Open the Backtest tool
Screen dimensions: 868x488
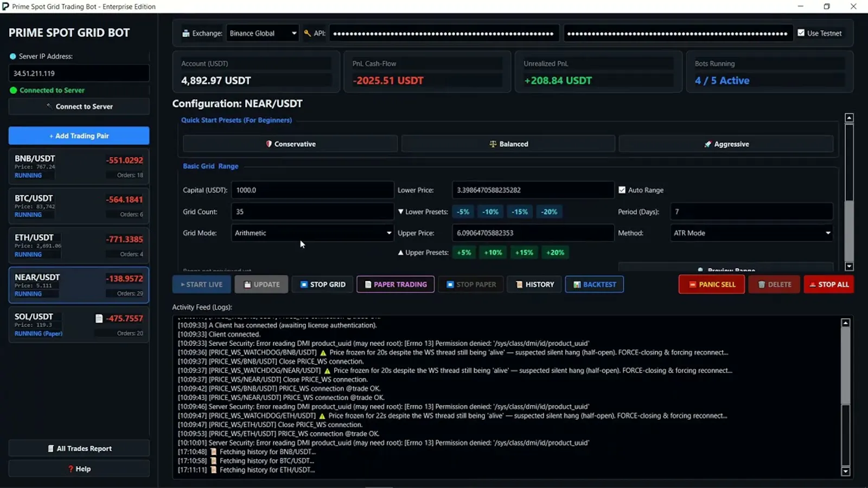pos(594,284)
